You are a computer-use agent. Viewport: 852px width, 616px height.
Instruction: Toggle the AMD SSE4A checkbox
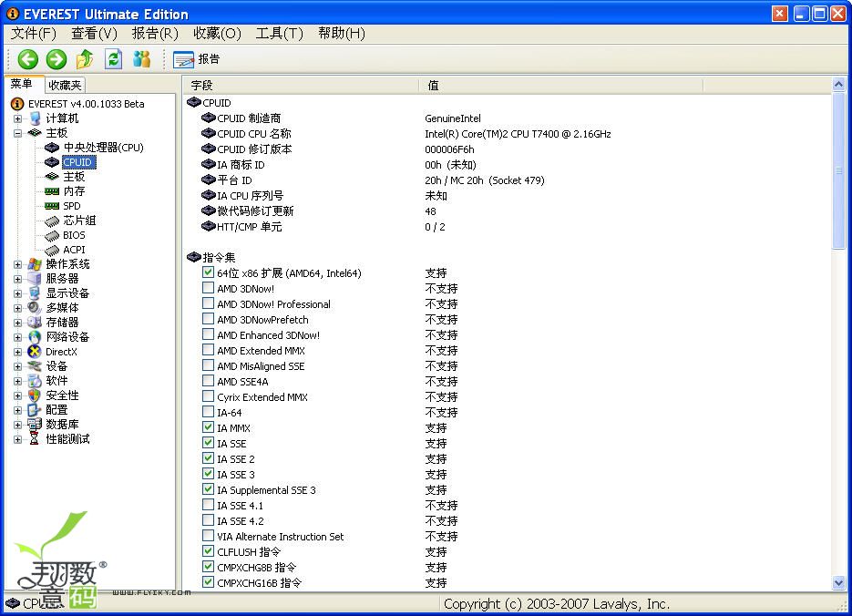[x=208, y=380]
